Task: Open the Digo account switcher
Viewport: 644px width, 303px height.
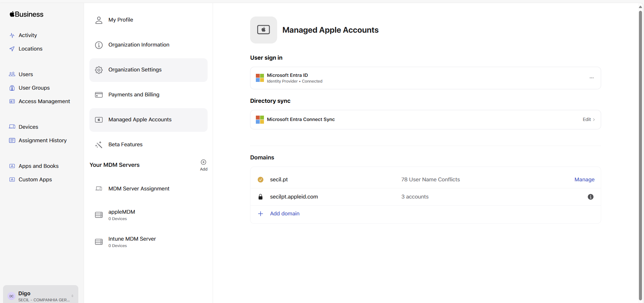Action: click(41, 296)
